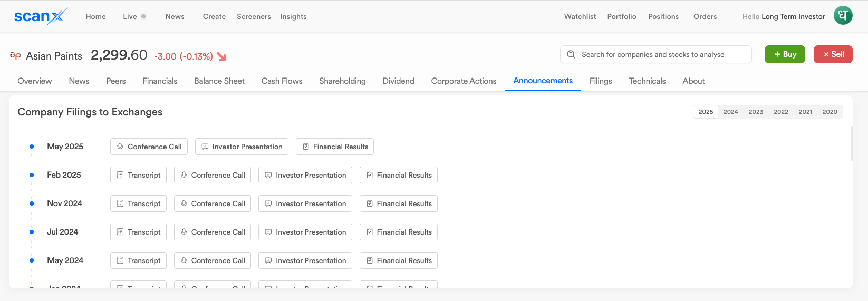868x301 pixels.
Task: Click microphone icon in May 2024 Conference Call
Action: point(184,260)
